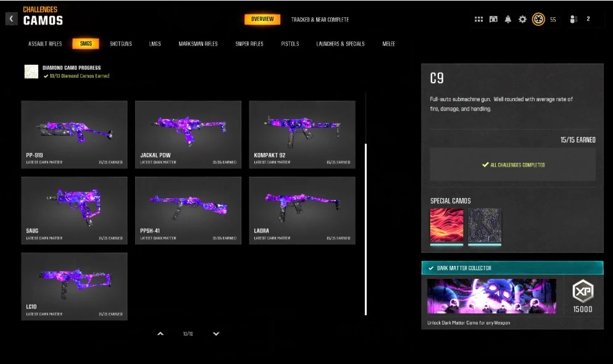Open the notifications bell
Viewport: 613px width, 364px height.
coord(508,19)
